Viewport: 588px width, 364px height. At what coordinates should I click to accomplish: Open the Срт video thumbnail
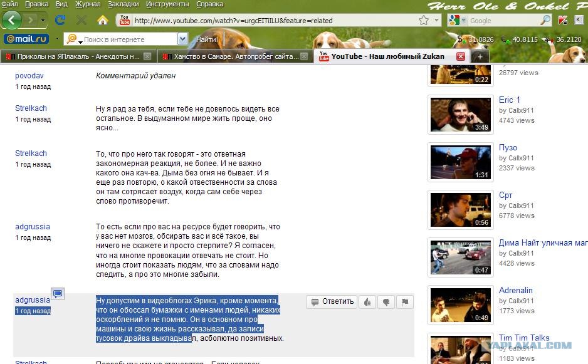click(461, 210)
